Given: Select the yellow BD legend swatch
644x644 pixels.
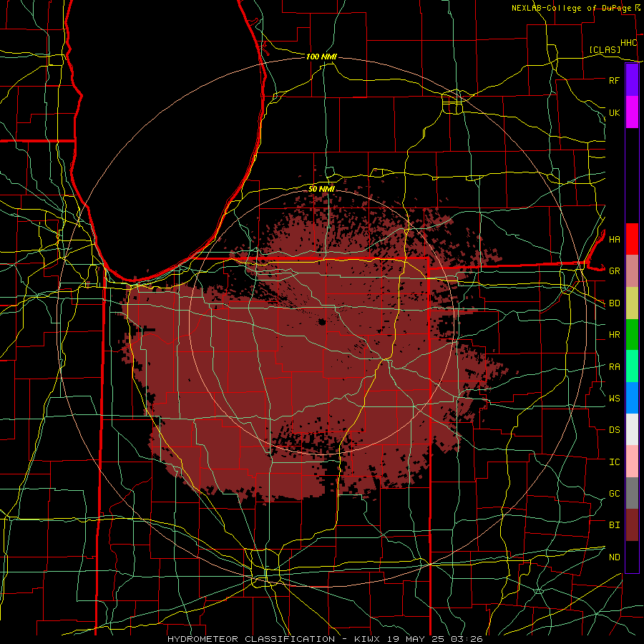Looking at the screenshot, I should (632, 303).
